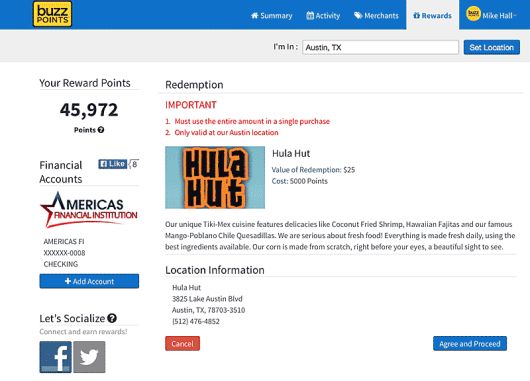Image resolution: width=530 pixels, height=381 pixels.
Task: Click the Hula Hut logo image
Action: tap(215, 177)
